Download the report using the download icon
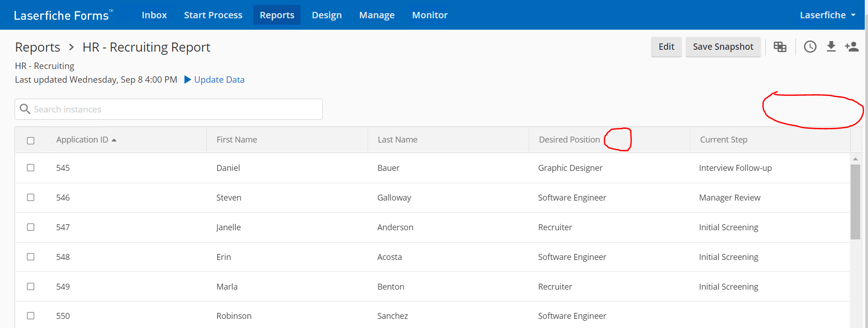This screenshot has width=868, height=328. tap(831, 47)
